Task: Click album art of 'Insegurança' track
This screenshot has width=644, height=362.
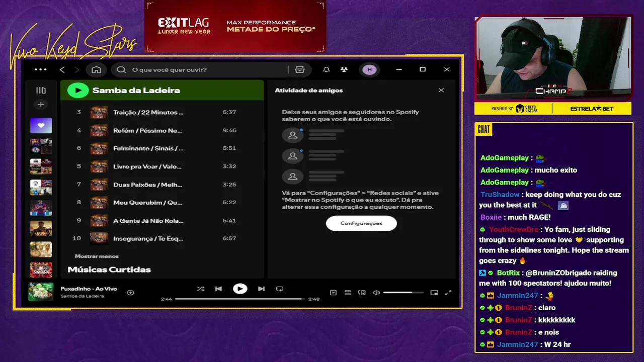Action: click(x=99, y=238)
